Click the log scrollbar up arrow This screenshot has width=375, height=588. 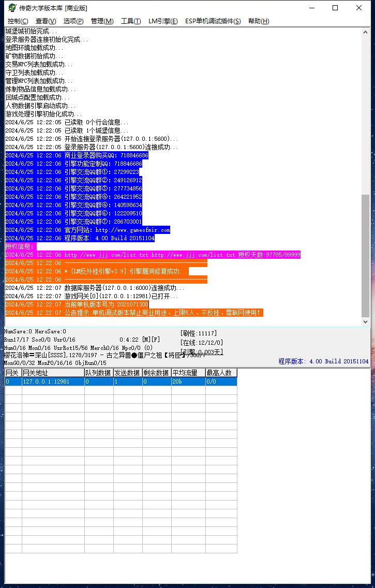366,32
